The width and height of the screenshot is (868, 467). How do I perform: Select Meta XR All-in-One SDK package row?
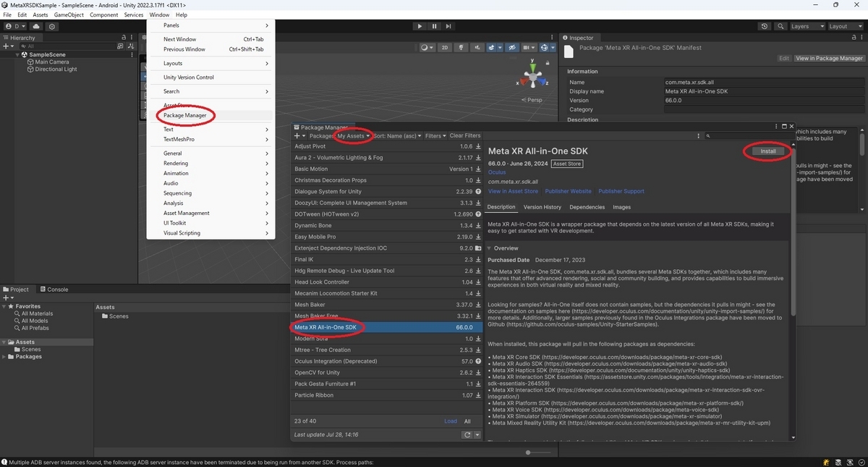pos(387,327)
